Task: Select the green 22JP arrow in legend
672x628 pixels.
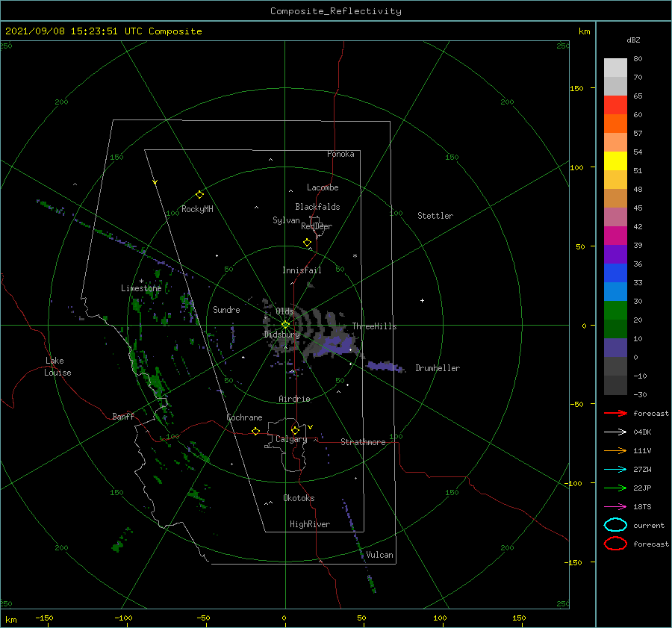Action: tap(615, 488)
